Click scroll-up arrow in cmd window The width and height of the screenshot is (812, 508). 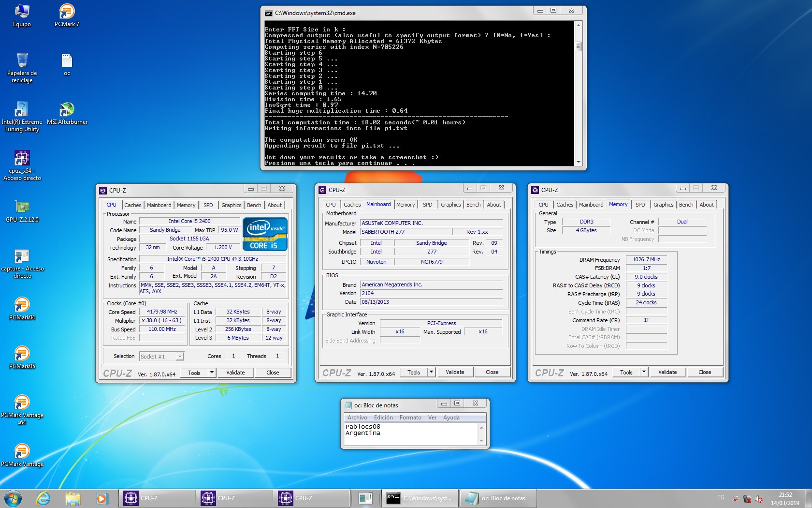[578, 25]
